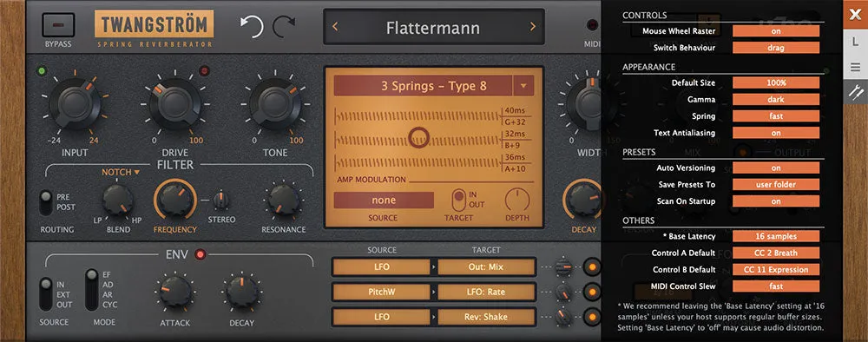Click the small Stereo knob
The width and height of the screenshot is (868, 342).
pyautogui.click(x=221, y=200)
